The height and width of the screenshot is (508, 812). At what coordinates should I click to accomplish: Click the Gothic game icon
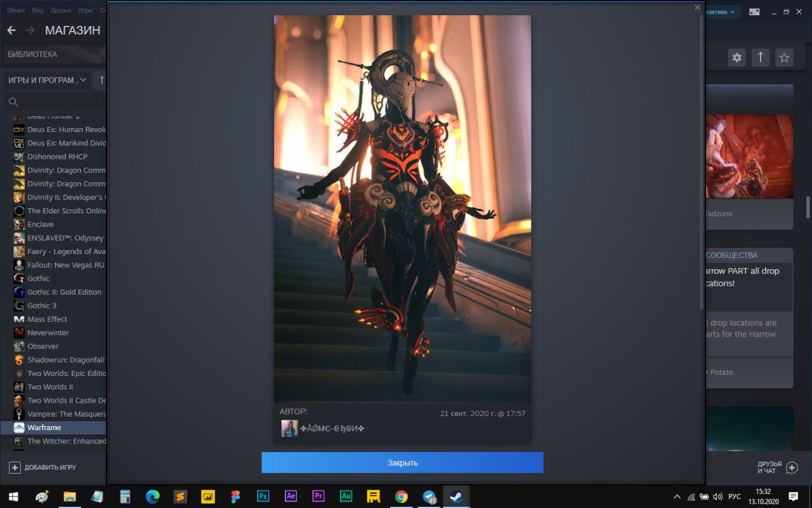(19, 279)
